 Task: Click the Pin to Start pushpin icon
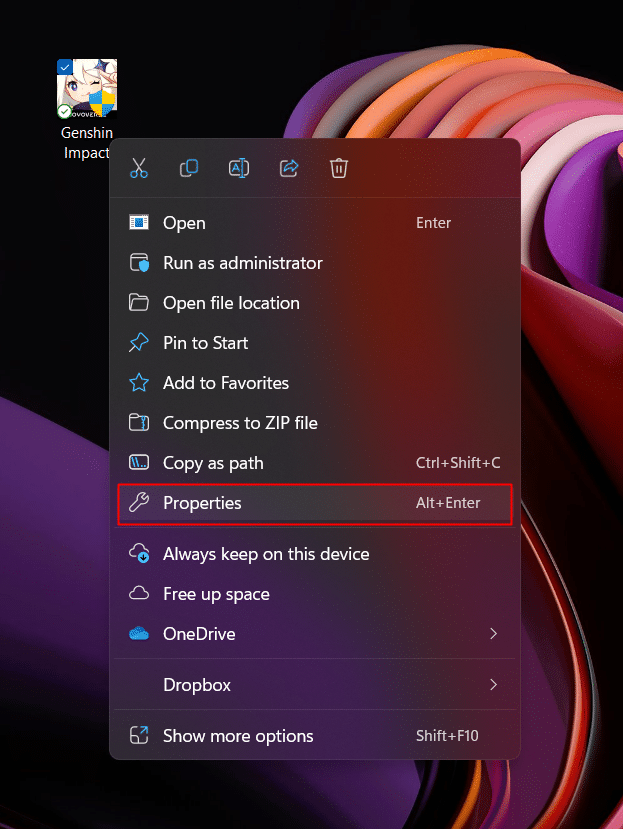tap(139, 343)
